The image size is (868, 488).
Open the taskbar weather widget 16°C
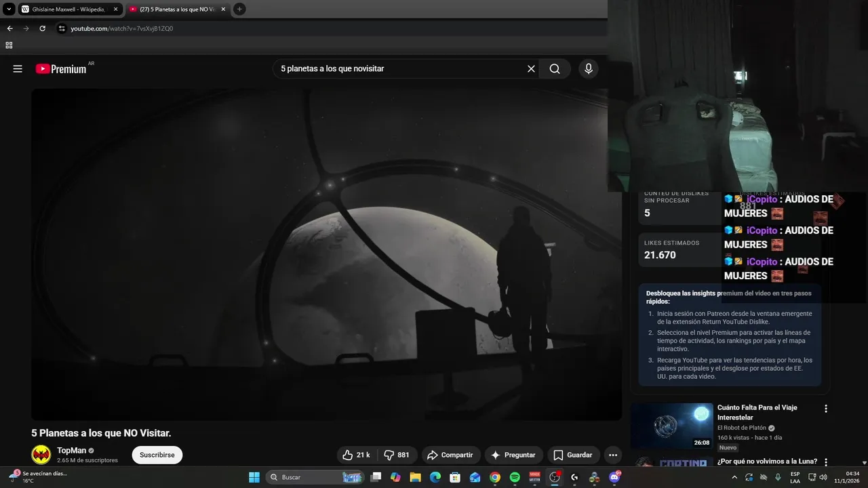(x=37, y=477)
